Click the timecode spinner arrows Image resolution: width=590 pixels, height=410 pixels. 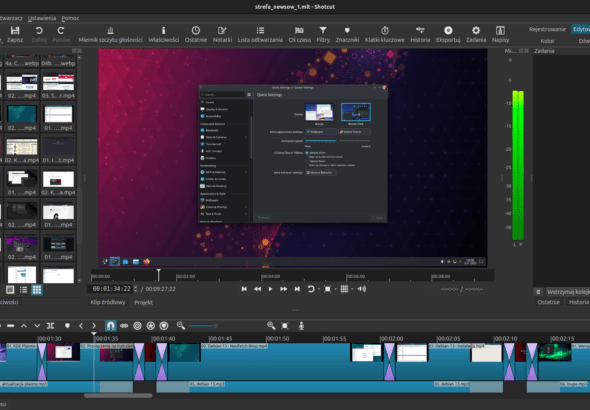pos(136,289)
